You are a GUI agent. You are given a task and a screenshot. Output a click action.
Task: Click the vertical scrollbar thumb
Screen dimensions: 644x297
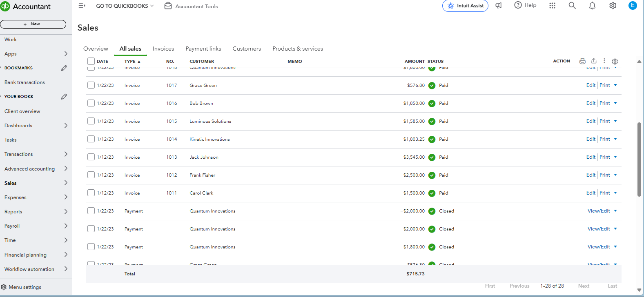[639, 159]
